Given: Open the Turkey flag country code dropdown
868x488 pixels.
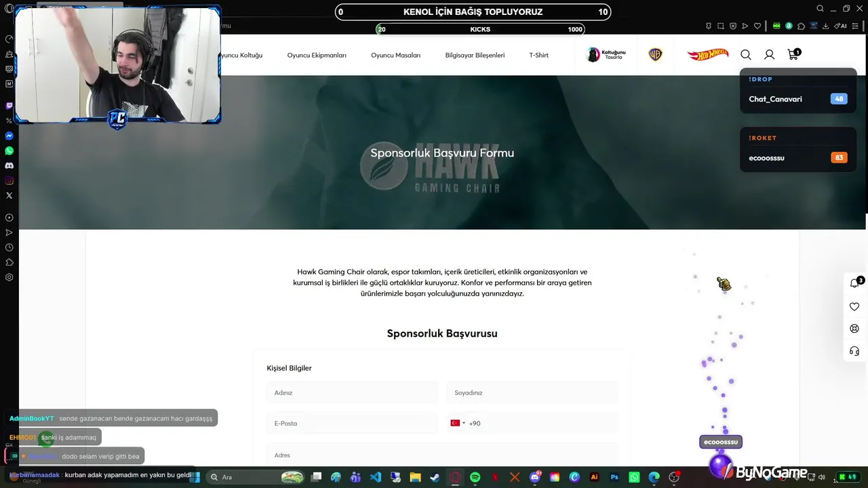Looking at the screenshot, I should click(458, 423).
